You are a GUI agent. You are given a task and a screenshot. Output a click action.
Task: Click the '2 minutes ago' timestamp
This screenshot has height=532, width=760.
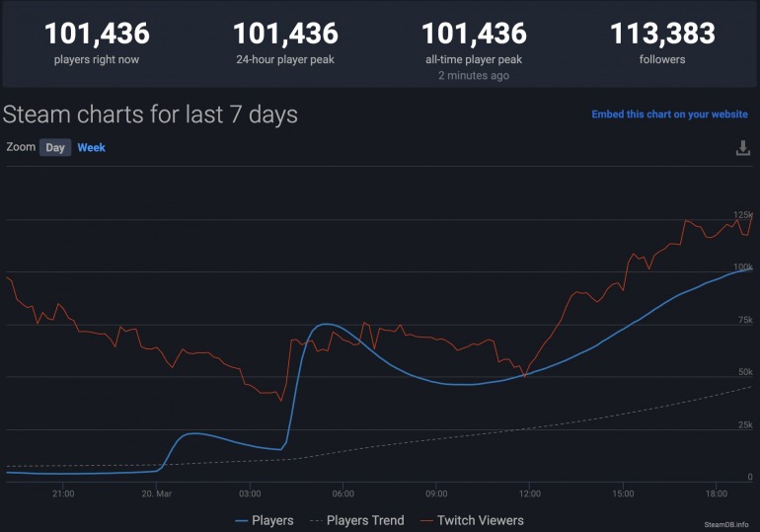474,76
